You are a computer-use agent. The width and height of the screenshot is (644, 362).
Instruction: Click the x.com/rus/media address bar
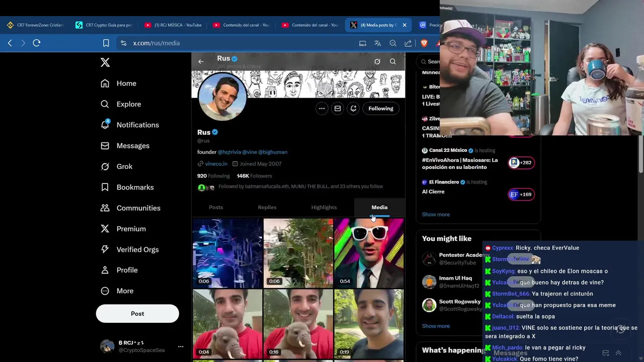(236, 43)
